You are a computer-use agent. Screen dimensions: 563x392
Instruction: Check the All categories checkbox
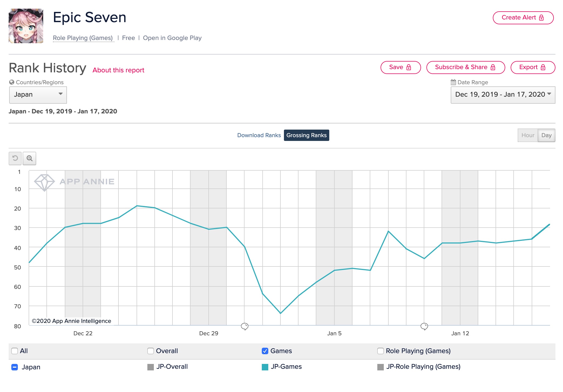(x=15, y=351)
